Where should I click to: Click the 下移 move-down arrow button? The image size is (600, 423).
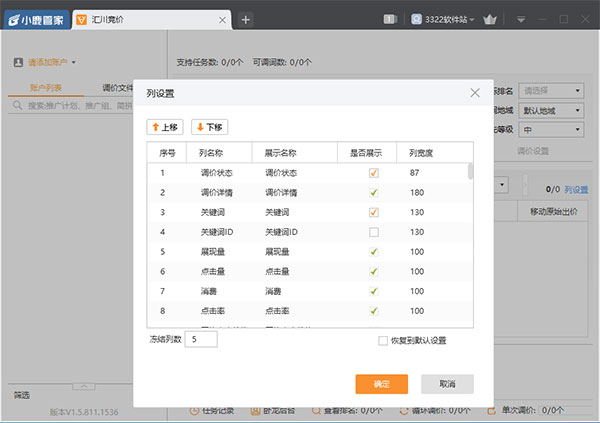(x=211, y=127)
